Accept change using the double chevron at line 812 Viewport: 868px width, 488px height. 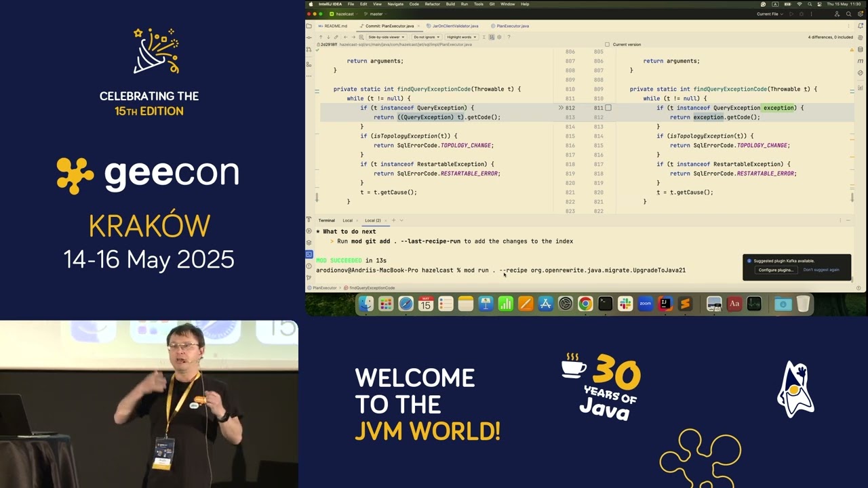click(x=561, y=108)
